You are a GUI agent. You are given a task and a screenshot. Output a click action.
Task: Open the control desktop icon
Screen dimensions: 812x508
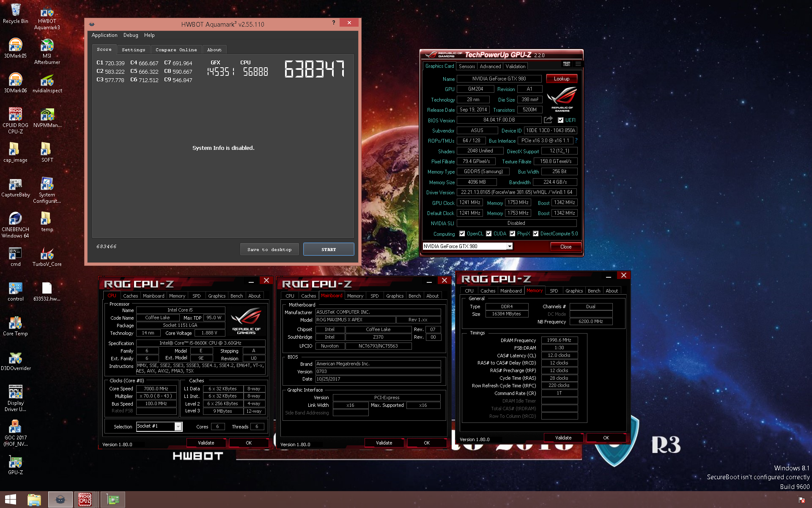click(16, 291)
